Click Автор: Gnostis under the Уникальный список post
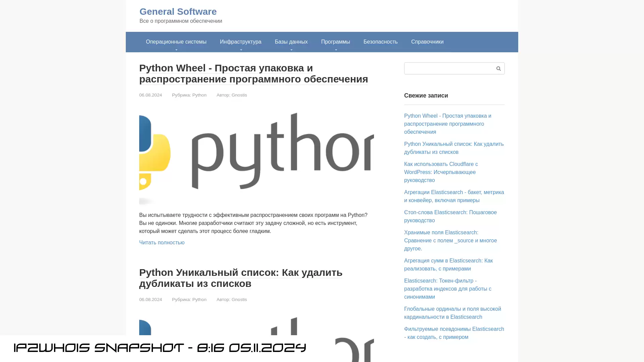This screenshot has height=362, width=644. point(232,300)
